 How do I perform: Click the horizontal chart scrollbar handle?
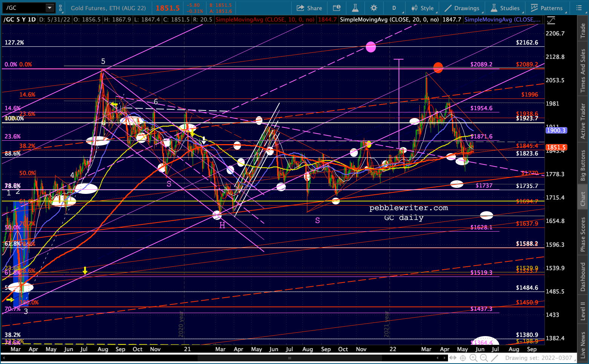point(290,358)
